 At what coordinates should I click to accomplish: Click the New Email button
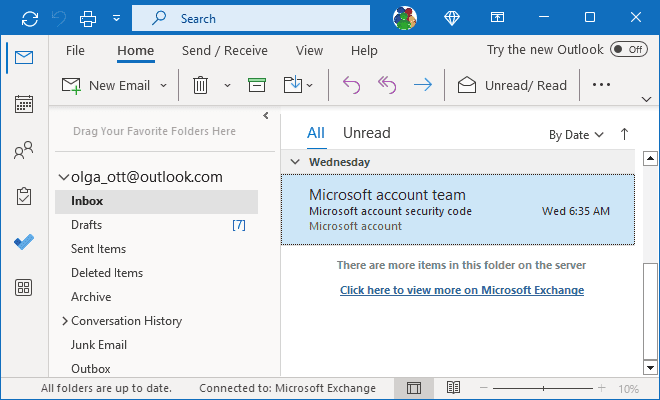[105, 85]
